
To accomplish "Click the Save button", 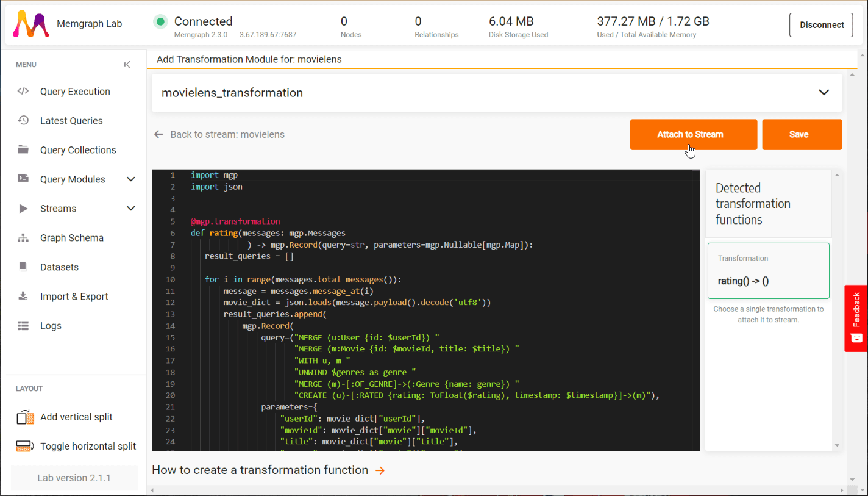I will tap(802, 134).
